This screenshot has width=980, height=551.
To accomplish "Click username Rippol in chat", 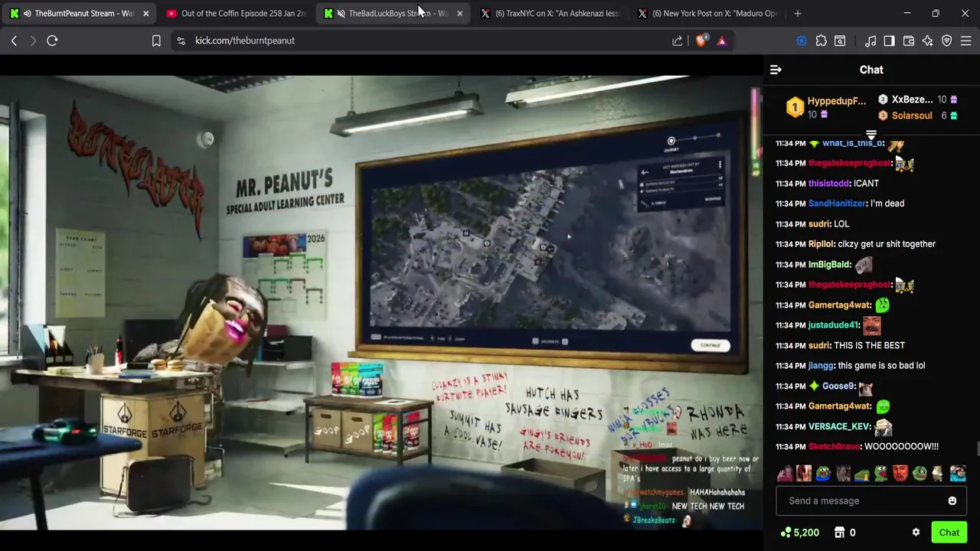I will [x=821, y=244].
